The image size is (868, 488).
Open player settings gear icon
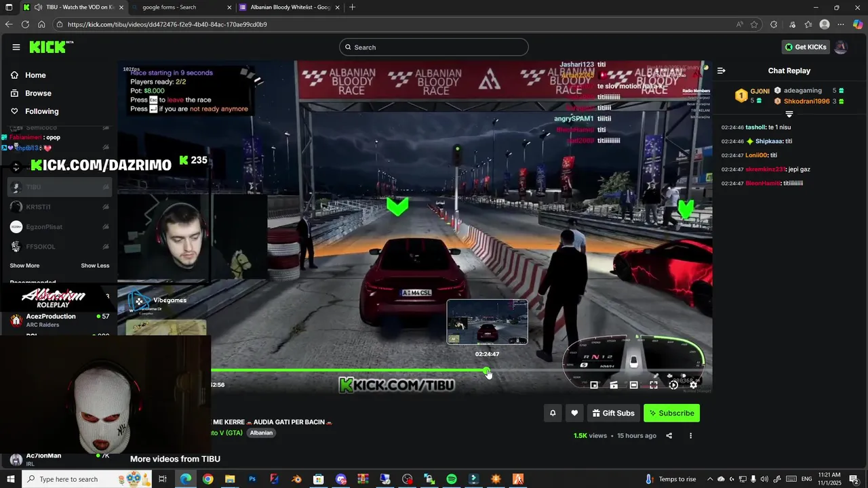(693, 385)
